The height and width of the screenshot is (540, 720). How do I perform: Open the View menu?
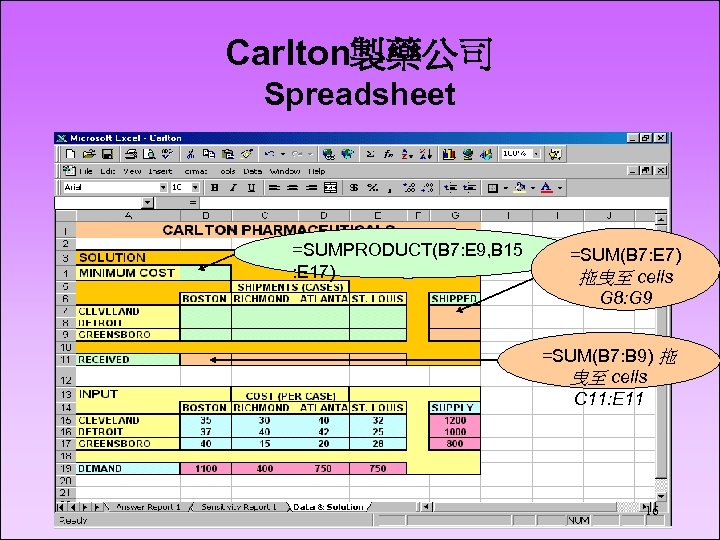(x=132, y=171)
